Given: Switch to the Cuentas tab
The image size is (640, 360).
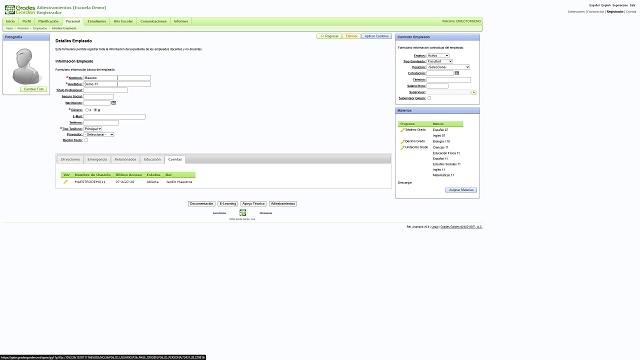Looking at the screenshot, I should [x=175, y=160].
